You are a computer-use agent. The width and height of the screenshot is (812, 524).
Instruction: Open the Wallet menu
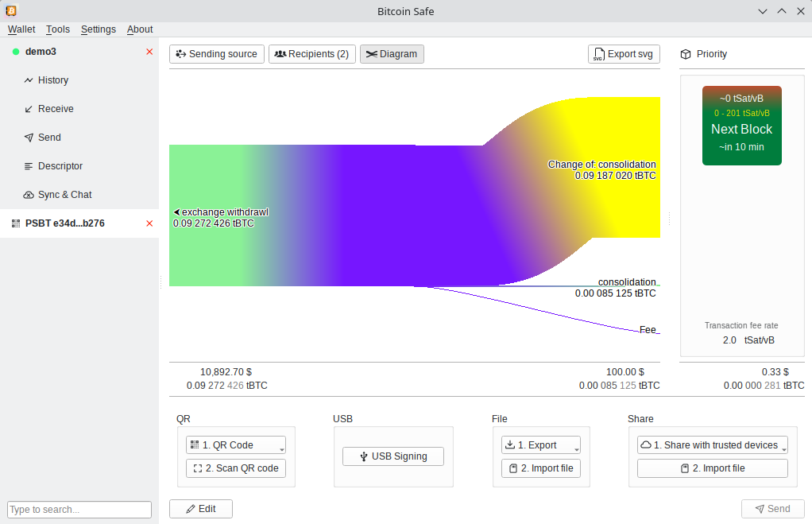(21, 29)
